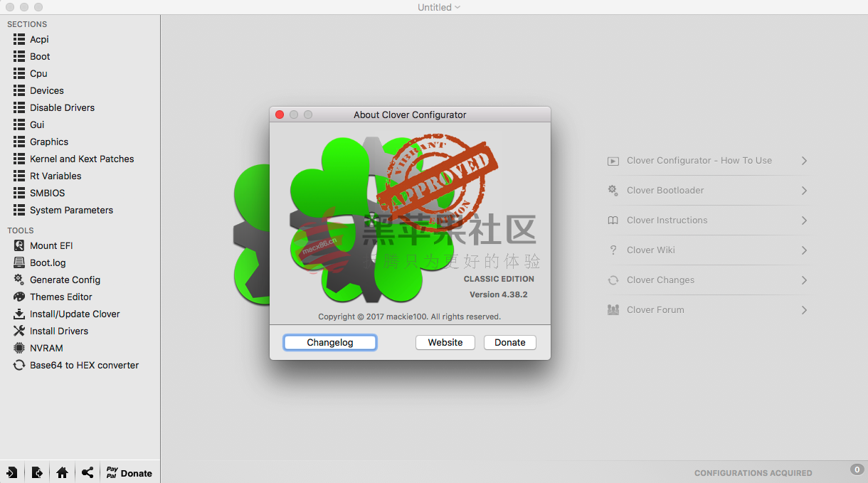Click the Devices section list icon
Viewport: 868px width, 483px height.
point(19,90)
